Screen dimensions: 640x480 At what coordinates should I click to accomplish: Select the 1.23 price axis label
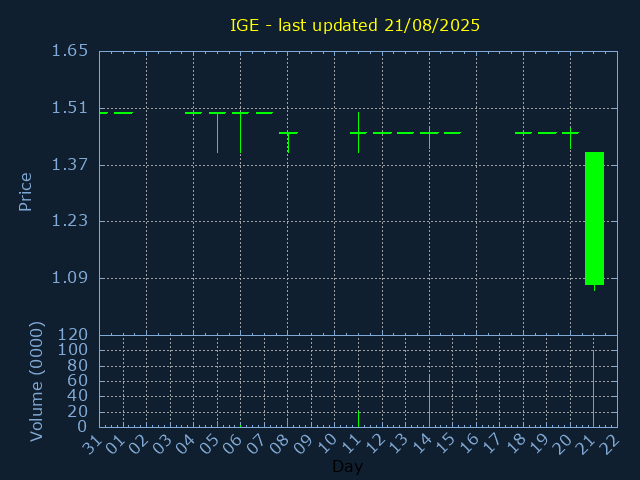[70, 221]
